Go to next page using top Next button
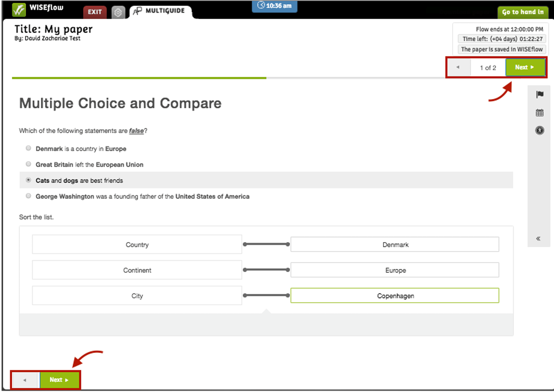The image size is (554, 392). pos(525,68)
